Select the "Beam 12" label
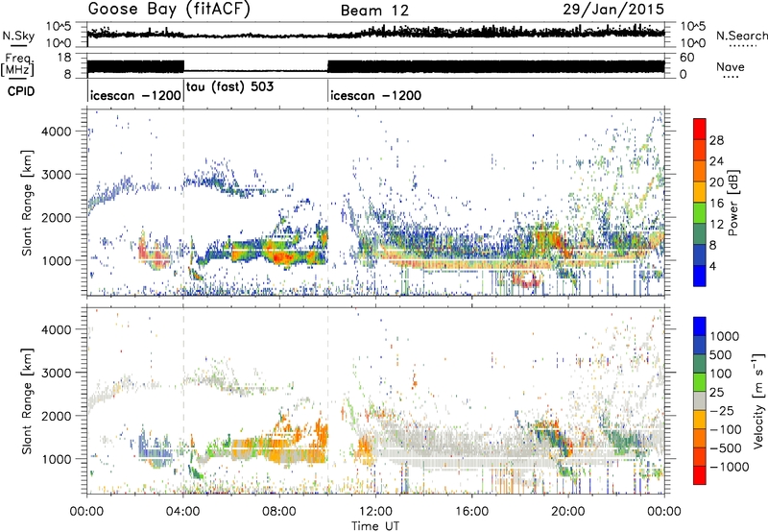This screenshot has height=532, width=768. pos(374,11)
